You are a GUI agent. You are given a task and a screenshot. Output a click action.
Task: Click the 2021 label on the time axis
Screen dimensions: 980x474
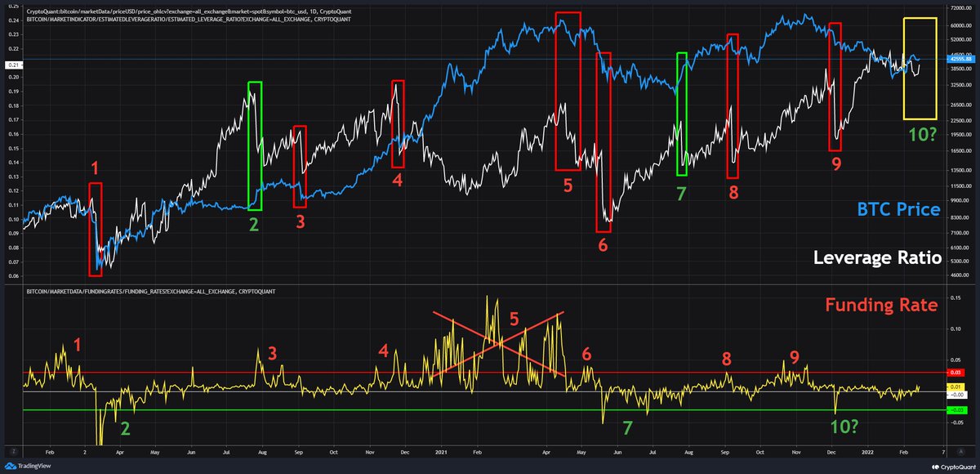[442, 450]
